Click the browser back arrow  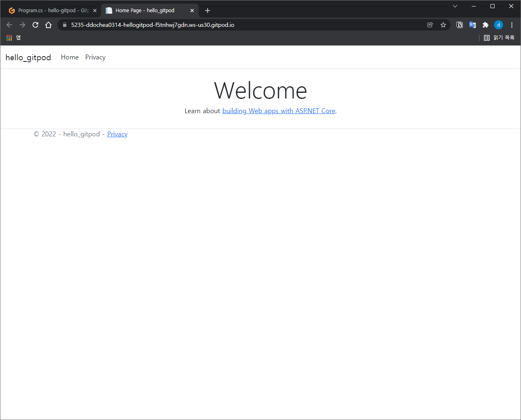9,25
